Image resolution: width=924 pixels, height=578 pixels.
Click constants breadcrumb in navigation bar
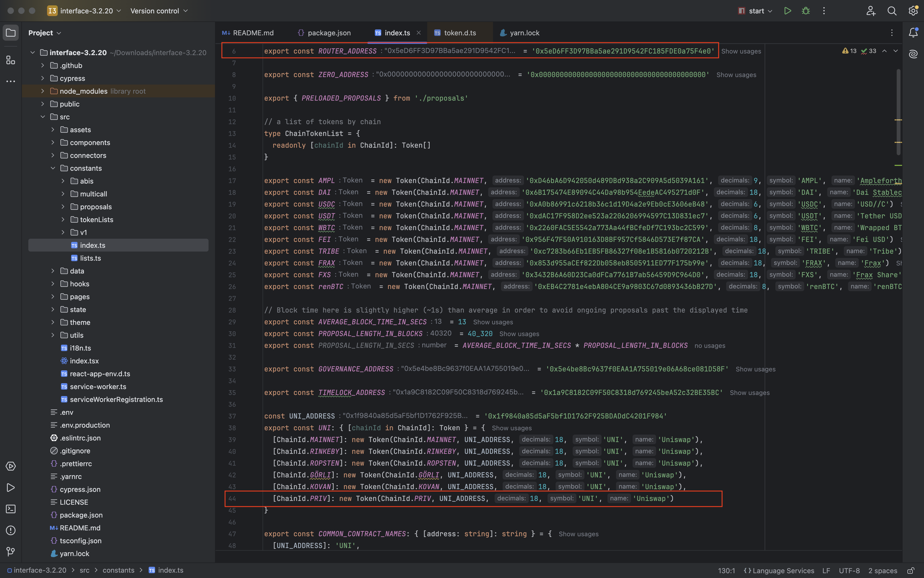pyautogui.click(x=118, y=570)
